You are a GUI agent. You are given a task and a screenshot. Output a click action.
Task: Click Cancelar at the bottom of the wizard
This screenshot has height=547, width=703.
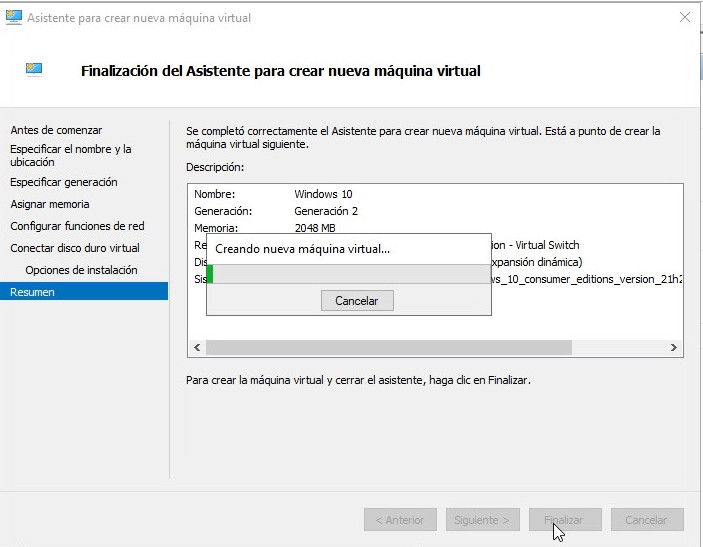tap(646, 520)
